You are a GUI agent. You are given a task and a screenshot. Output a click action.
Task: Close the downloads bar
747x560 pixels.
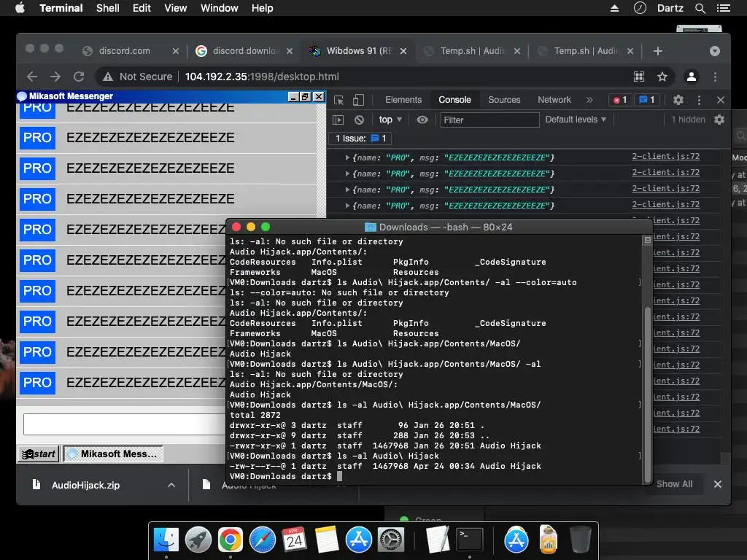coord(718,484)
